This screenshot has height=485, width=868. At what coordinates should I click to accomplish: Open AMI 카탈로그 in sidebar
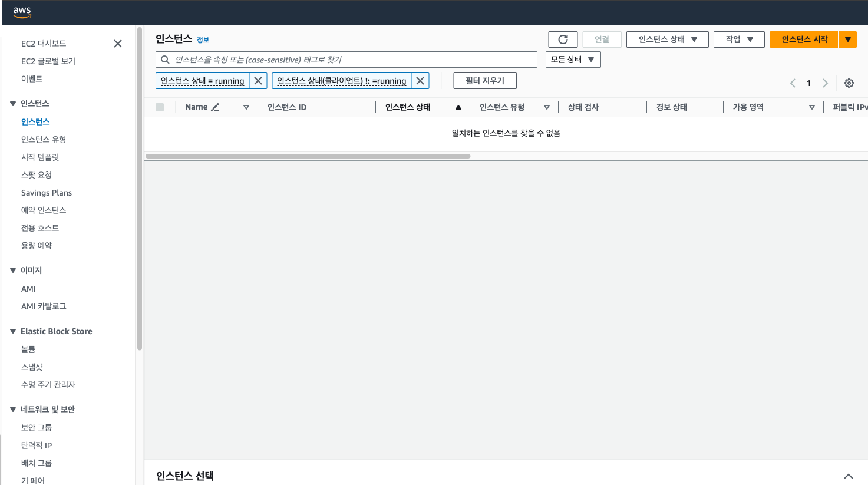44,306
